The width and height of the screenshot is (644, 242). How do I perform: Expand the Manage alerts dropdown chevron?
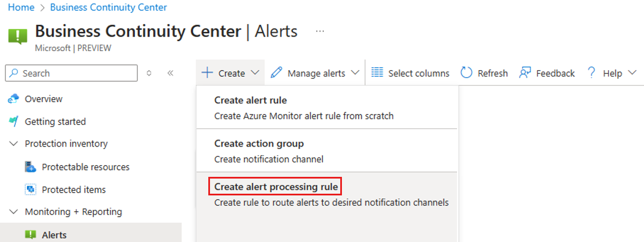(355, 73)
